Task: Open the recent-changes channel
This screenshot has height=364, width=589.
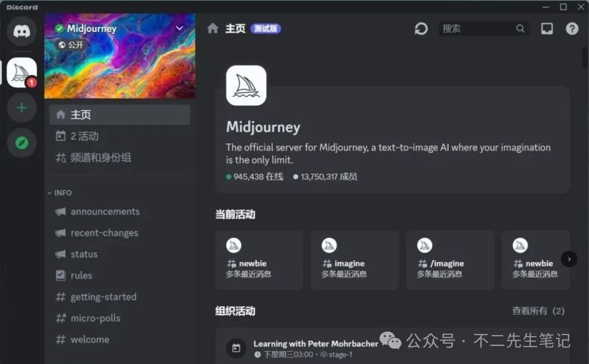Action: [x=120, y=233]
